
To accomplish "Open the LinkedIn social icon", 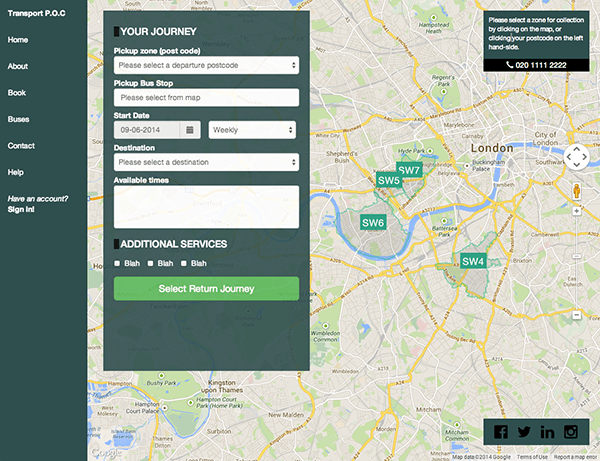I will pyautogui.click(x=547, y=432).
